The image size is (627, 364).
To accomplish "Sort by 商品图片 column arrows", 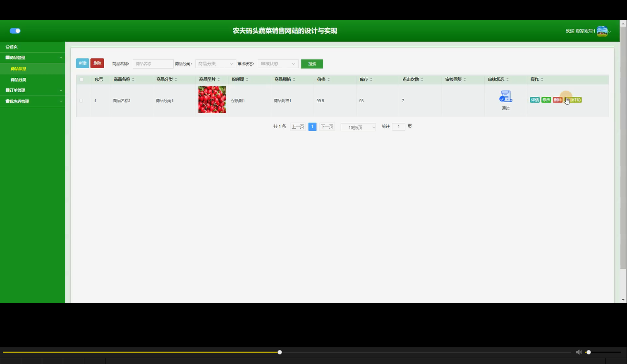I will click(218, 79).
